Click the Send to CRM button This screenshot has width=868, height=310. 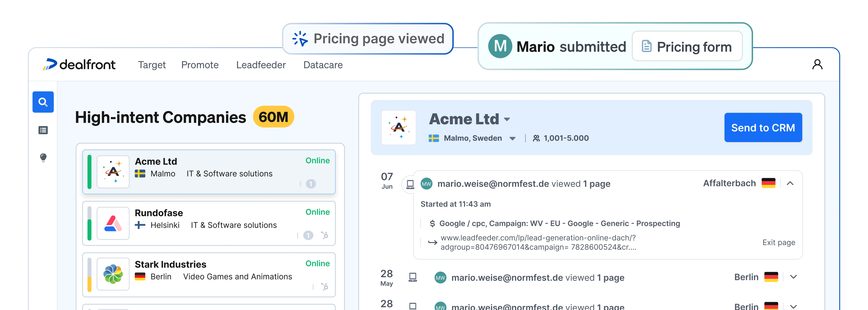click(763, 127)
